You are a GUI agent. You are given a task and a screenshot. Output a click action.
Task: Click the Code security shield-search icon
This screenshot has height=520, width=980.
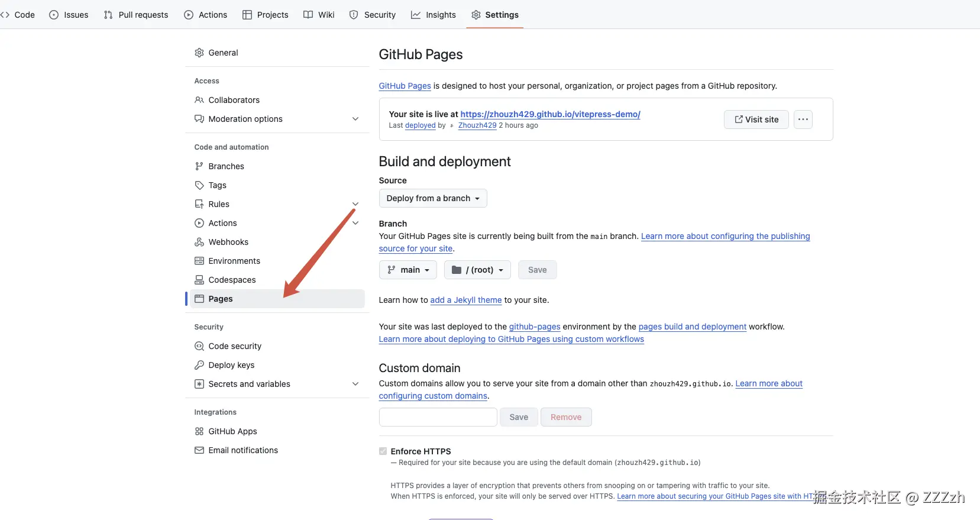[x=199, y=346]
